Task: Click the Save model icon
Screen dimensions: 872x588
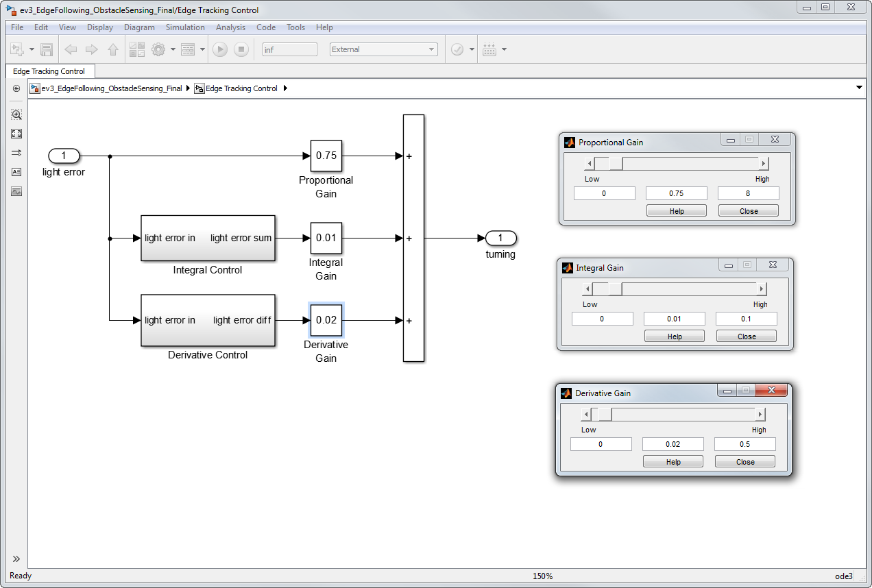Action: tap(47, 49)
